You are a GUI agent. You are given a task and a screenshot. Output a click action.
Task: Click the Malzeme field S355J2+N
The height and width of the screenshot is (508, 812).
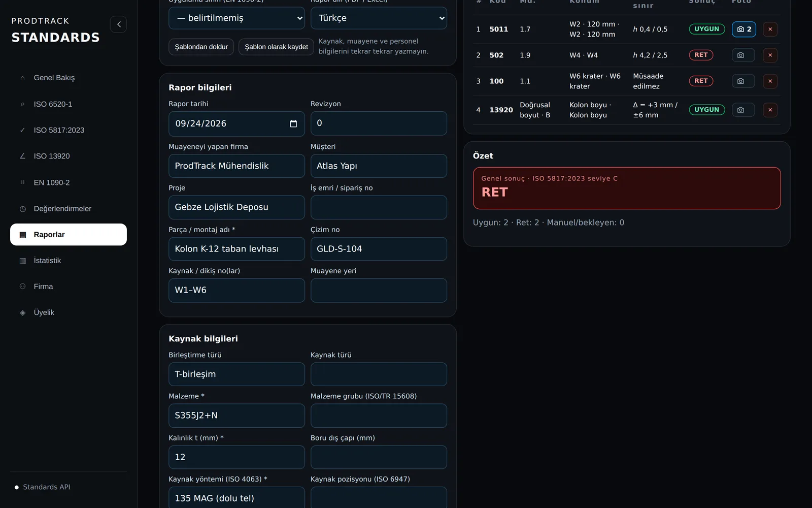pyautogui.click(x=236, y=416)
